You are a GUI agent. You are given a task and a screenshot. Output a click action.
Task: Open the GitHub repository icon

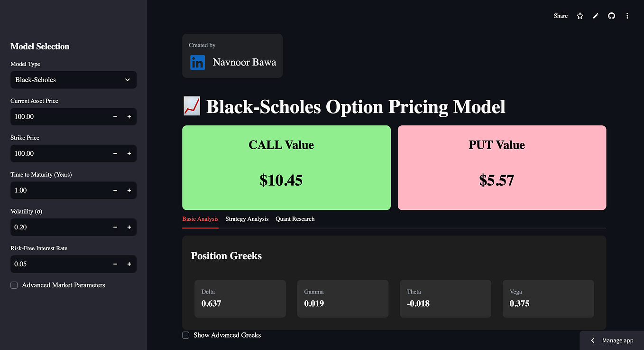[612, 16]
